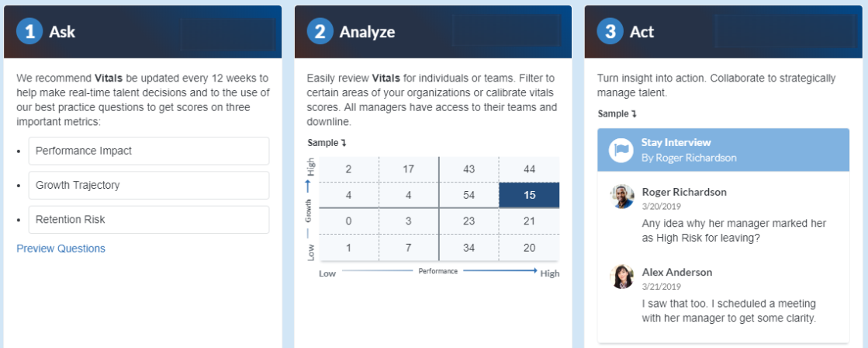Select the grid cell showing 54
Screen dimensions: 868x348
(469, 195)
